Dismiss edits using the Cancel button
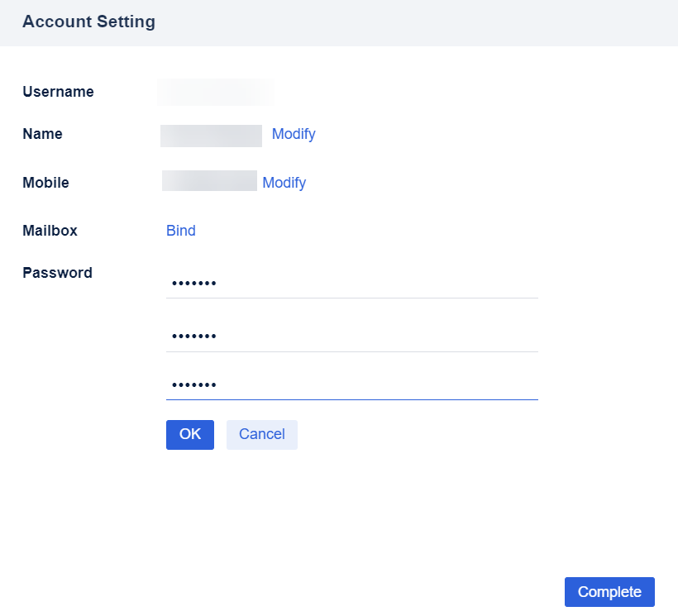The image size is (678, 616). coord(261,434)
